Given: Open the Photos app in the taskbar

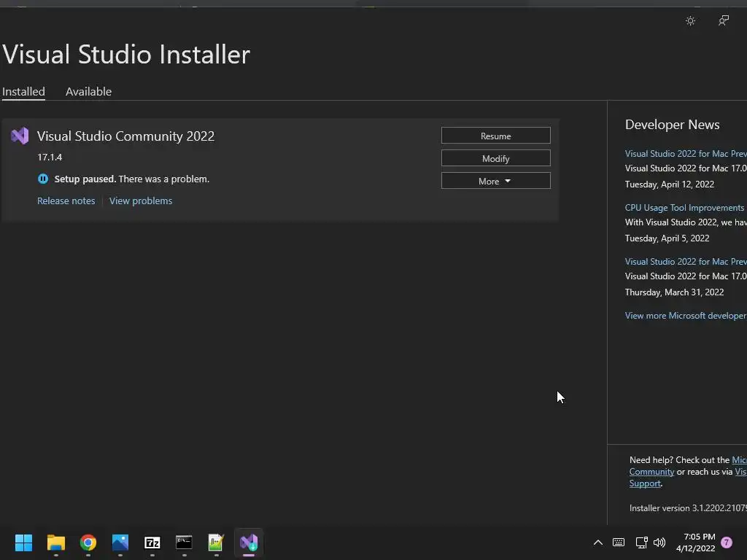Looking at the screenshot, I should [120, 542].
